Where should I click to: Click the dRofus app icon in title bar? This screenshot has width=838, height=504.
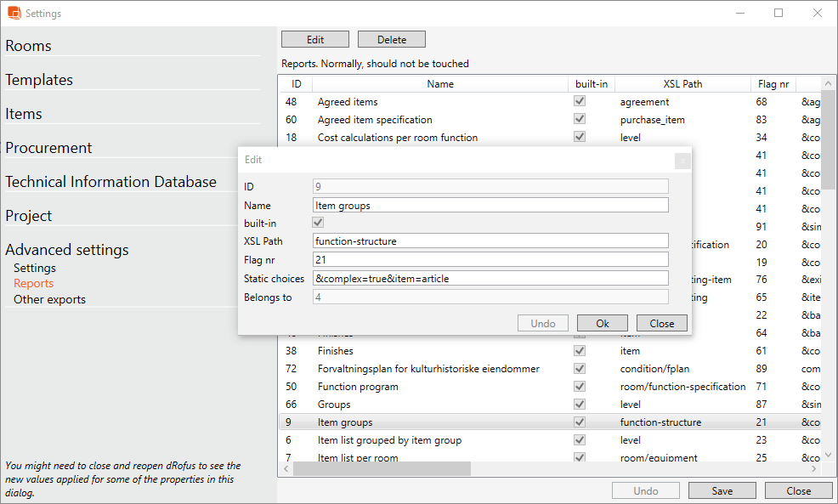pos(14,14)
